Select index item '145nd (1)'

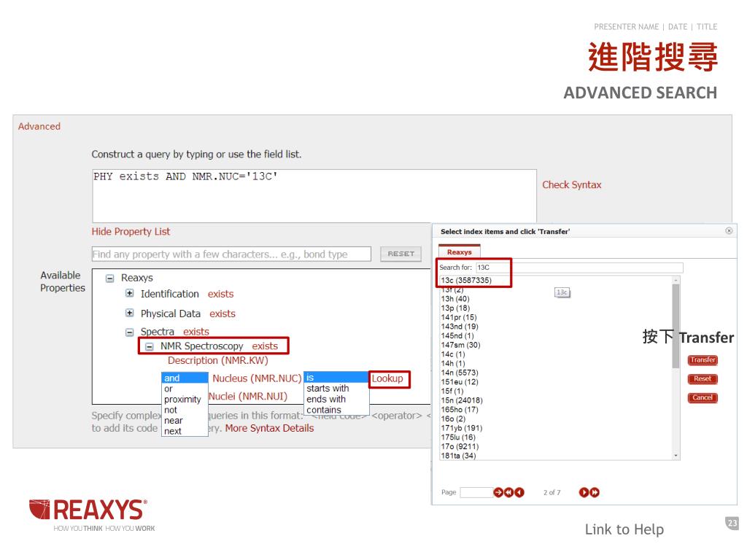457,335
